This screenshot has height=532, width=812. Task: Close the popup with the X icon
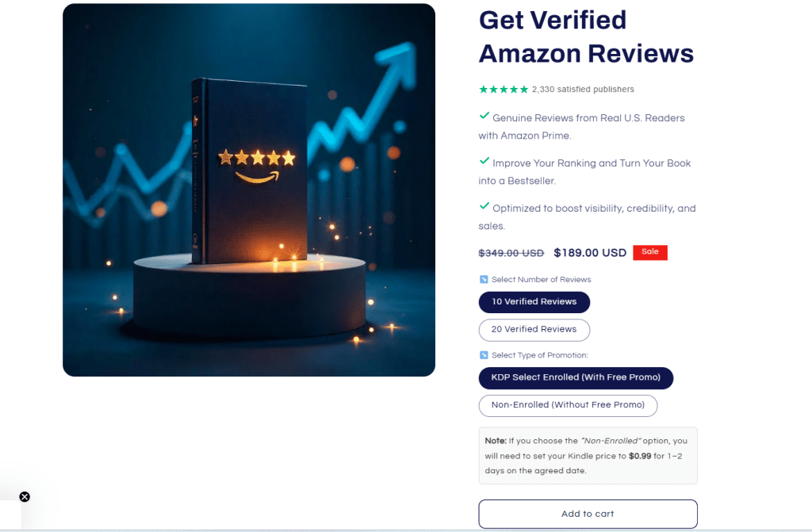[x=25, y=497]
